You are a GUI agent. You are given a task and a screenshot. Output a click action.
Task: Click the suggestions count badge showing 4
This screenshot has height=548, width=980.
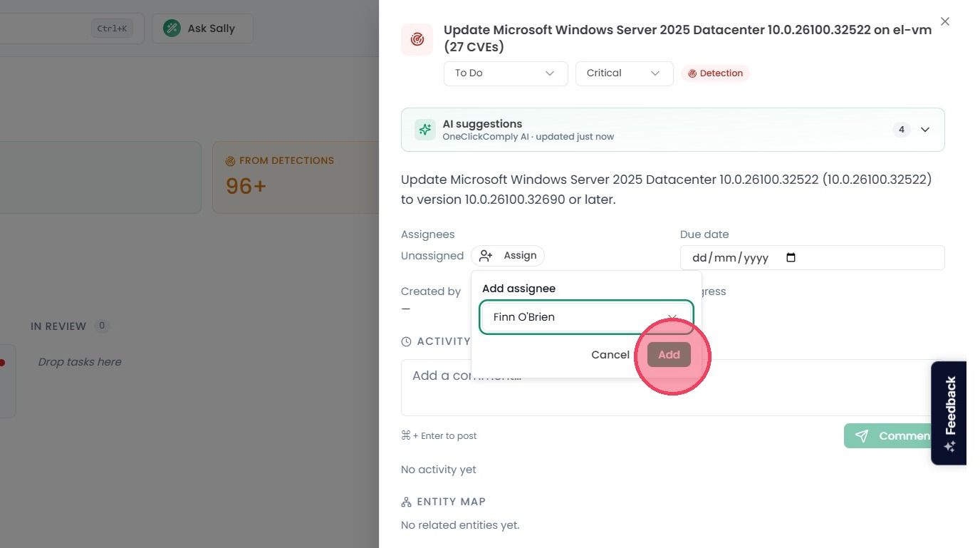[902, 130]
